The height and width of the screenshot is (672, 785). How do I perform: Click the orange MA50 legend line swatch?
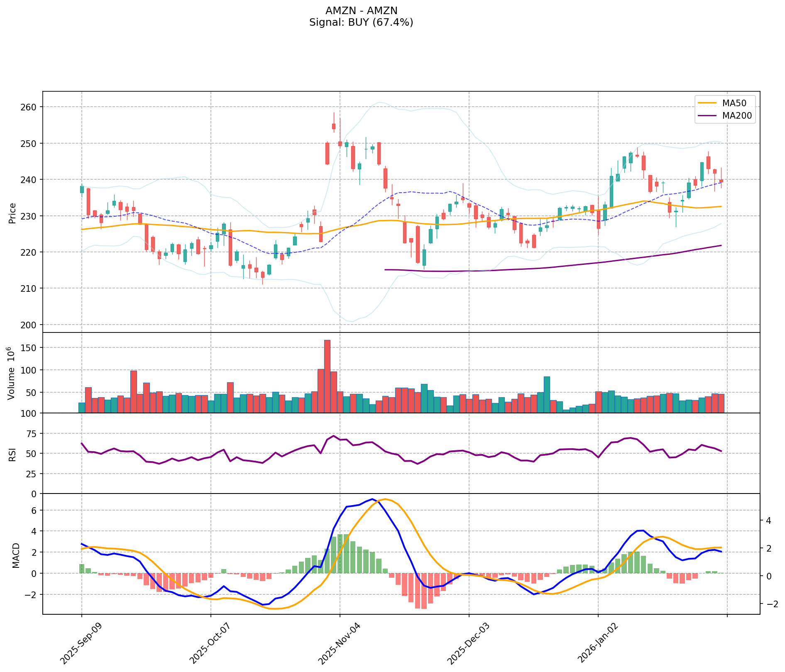coord(707,103)
